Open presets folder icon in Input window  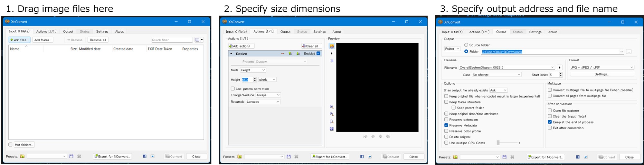[x=22, y=156]
